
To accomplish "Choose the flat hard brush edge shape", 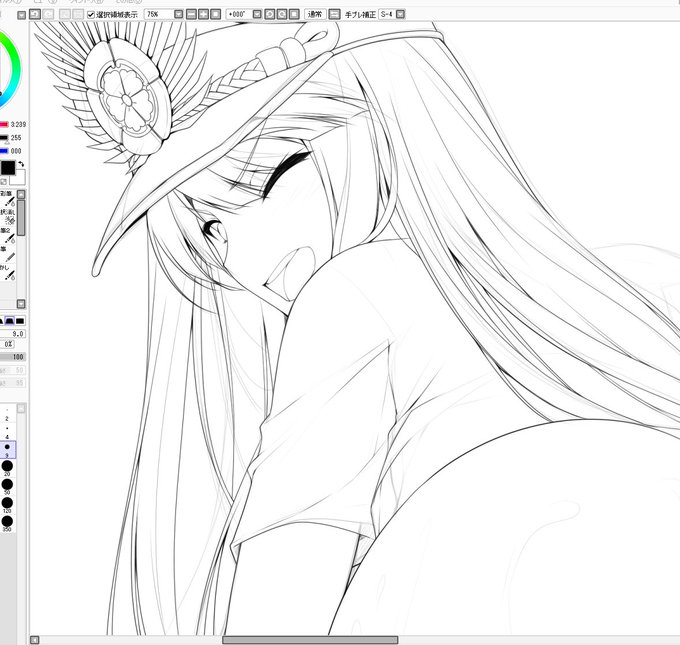I will 20,321.
